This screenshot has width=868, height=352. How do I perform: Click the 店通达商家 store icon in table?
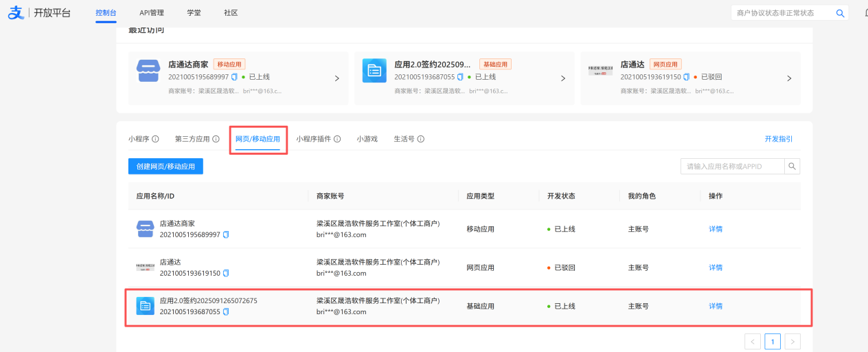(145, 229)
